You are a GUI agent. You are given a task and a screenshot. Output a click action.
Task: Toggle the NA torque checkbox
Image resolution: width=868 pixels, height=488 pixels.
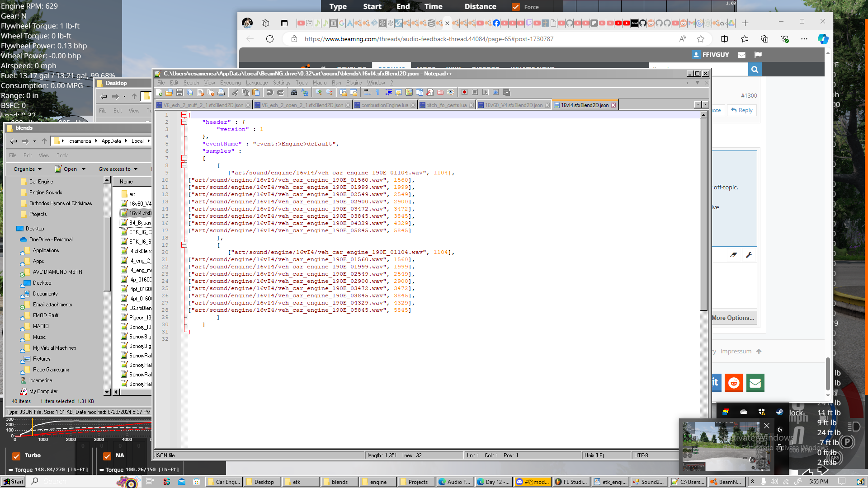tap(107, 456)
